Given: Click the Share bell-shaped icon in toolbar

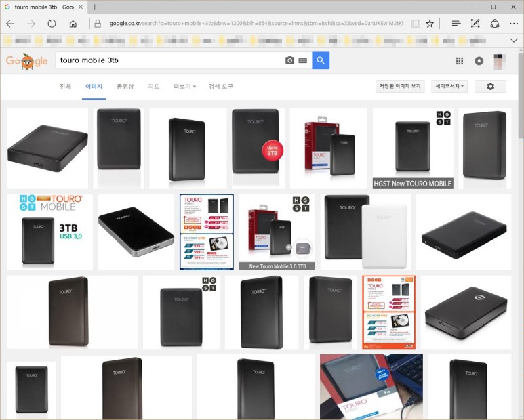Looking at the screenshot, I should point(495,23).
